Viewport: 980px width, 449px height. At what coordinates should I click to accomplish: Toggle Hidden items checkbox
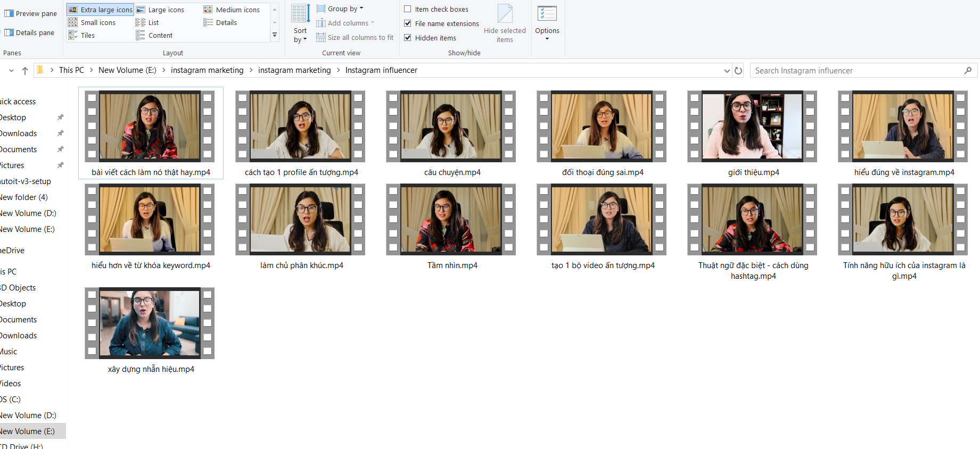[x=408, y=38]
